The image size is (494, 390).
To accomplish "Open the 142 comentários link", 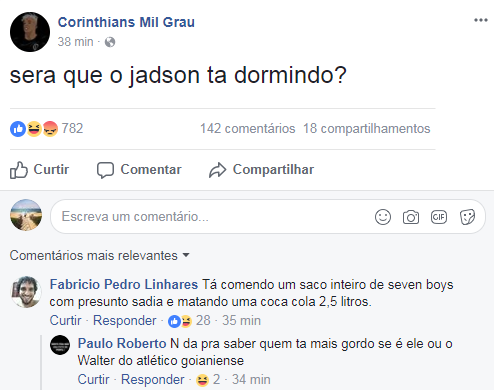I will [x=247, y=129].
